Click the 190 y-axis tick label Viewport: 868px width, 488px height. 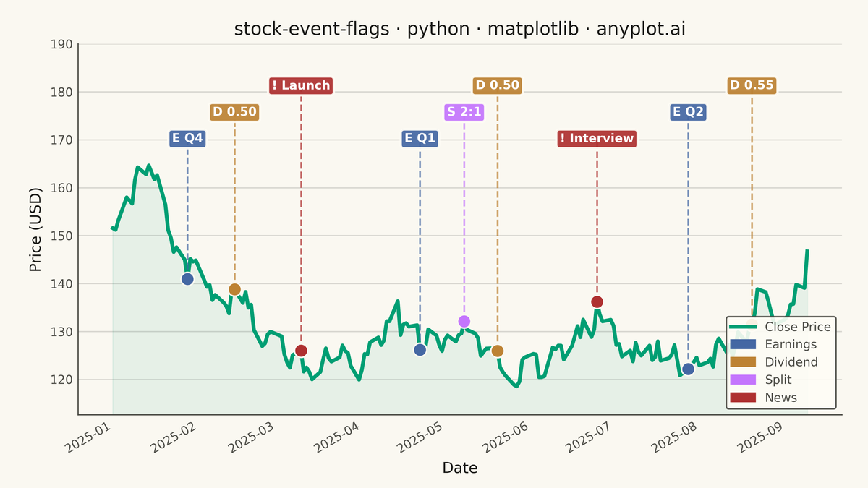63,45
